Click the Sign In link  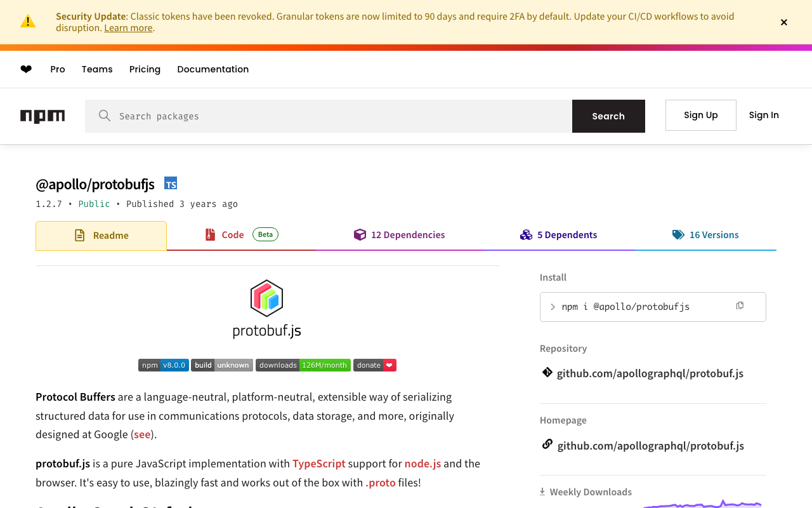point(764,115)
